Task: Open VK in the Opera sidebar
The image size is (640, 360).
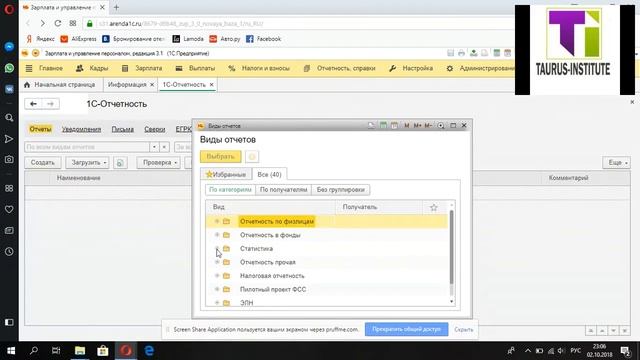Action: click(9, 89)
